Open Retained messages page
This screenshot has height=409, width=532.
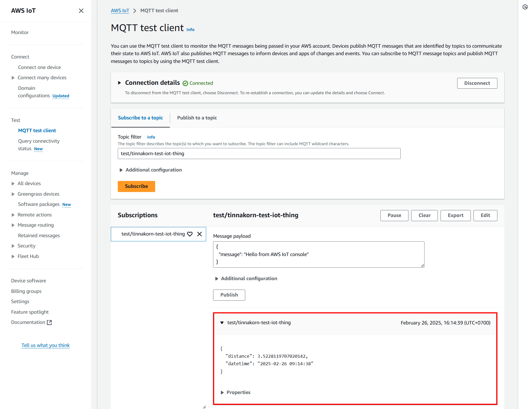coord(39,236)
